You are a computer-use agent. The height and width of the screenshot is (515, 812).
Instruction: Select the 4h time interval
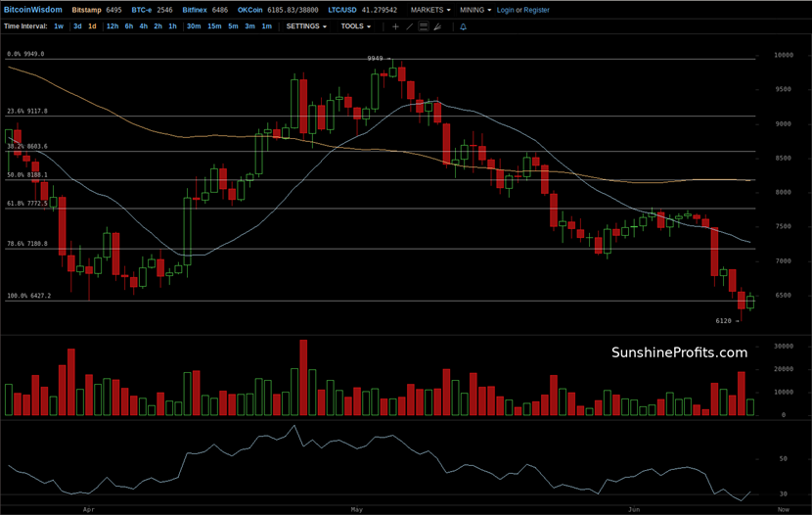(144, 26)
